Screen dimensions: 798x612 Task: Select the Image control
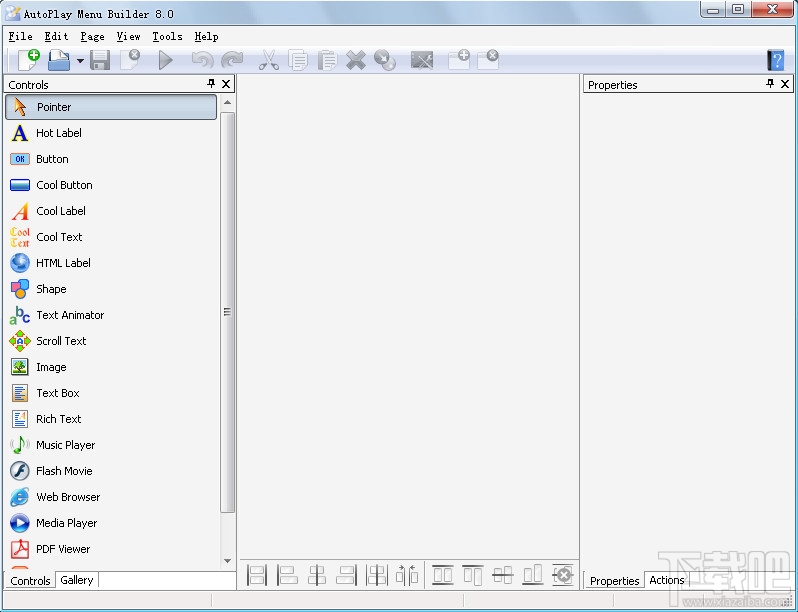111,367
